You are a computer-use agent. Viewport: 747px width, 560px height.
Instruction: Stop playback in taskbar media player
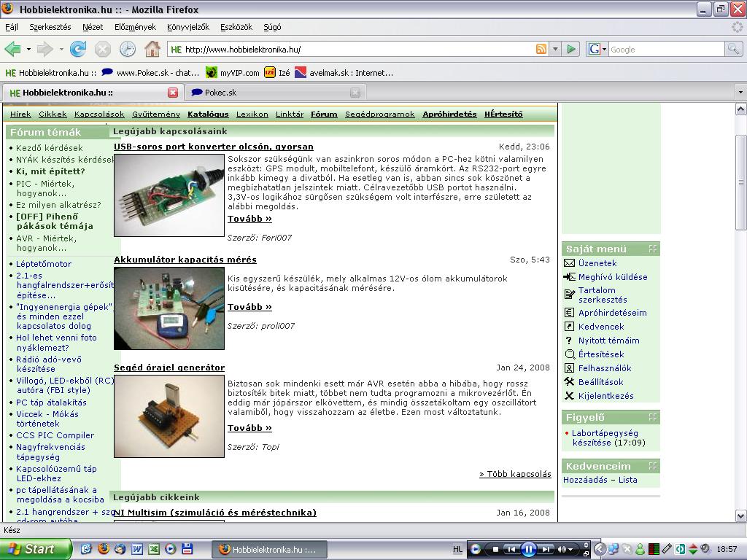[x=495, y=550]
